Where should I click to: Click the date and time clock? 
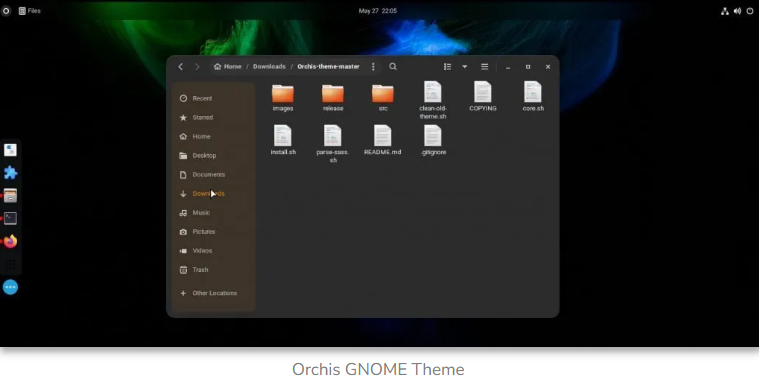pyautogui.click(x=378, y=11)
